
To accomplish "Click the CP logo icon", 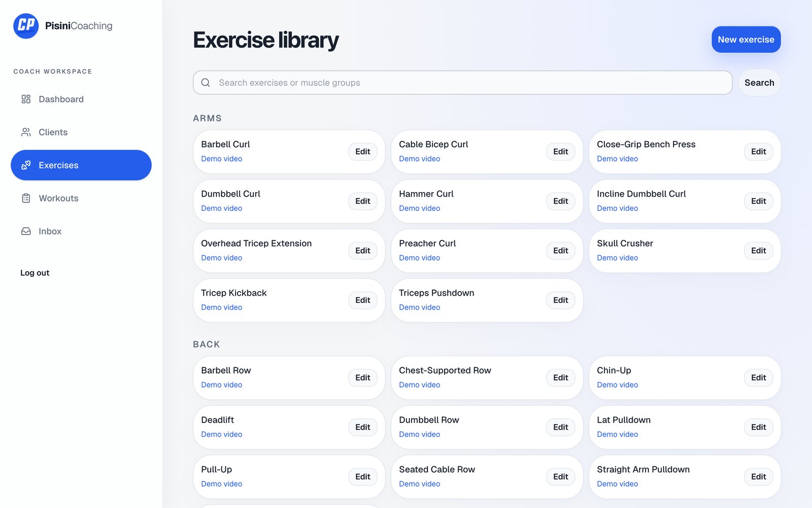I will 26,26.
